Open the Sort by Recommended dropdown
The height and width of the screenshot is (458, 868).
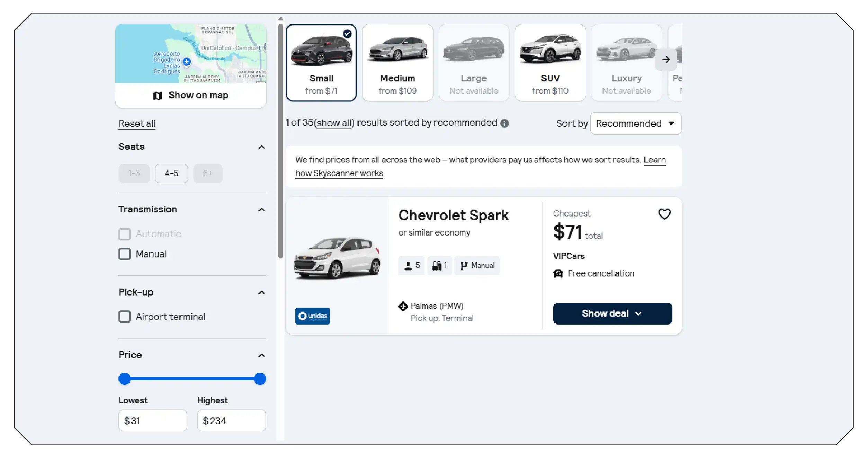[636, 124]
